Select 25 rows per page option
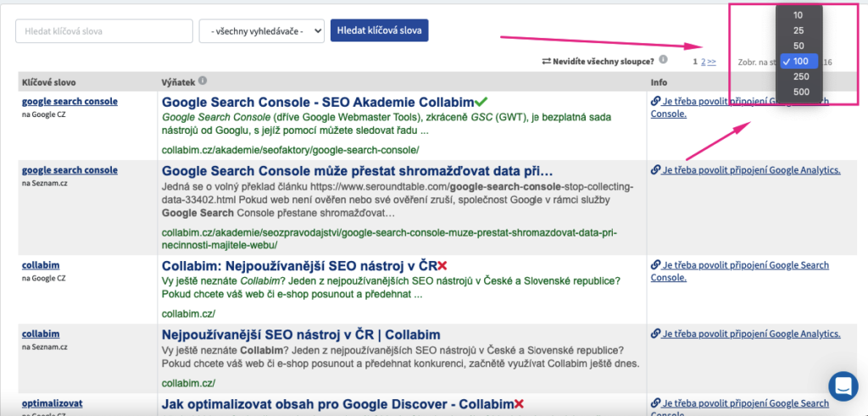The image size is (868, 416). [798, 31]
